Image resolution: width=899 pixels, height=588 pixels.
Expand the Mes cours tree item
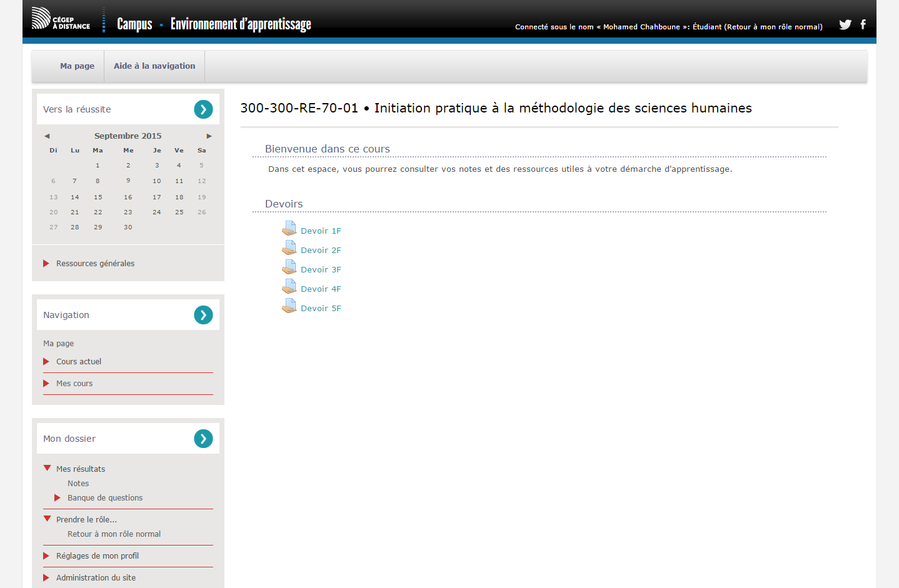point(46,384)
